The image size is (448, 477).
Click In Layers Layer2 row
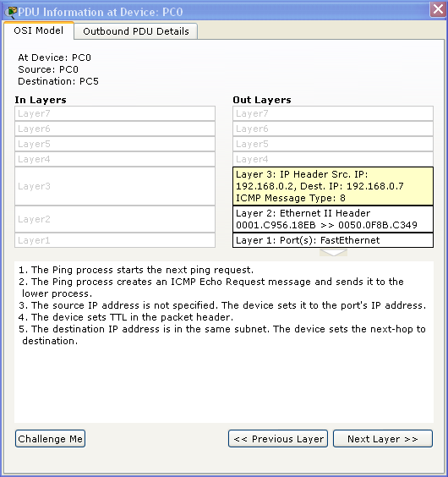click(115, 219)
